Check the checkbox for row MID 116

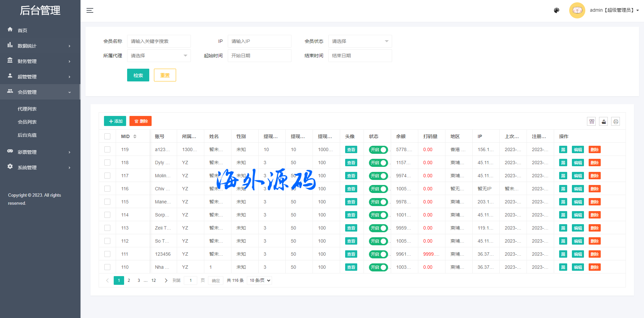[x=107, y=189]
